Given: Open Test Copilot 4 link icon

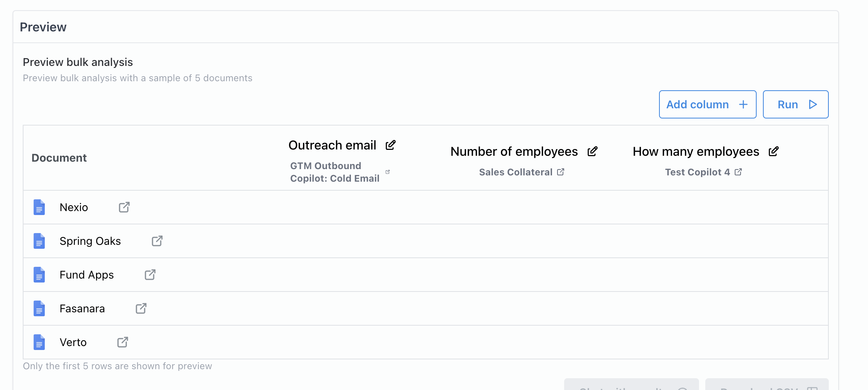Looking at the screenshot, I should [738, 172].
